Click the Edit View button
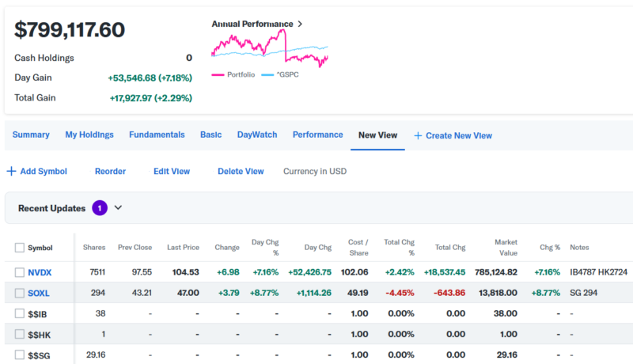This screenshot has height=364, width=633. (172, 171)
